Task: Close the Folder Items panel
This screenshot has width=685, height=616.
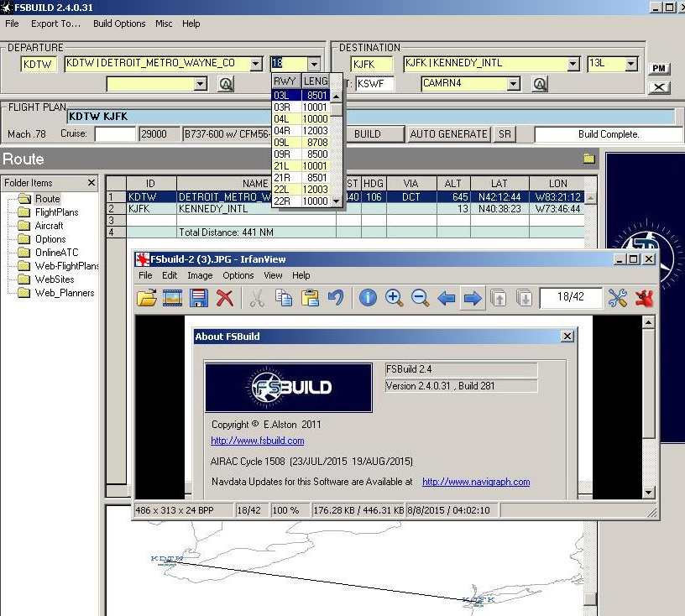Action: pyautogui.click(x=92, y=182)
